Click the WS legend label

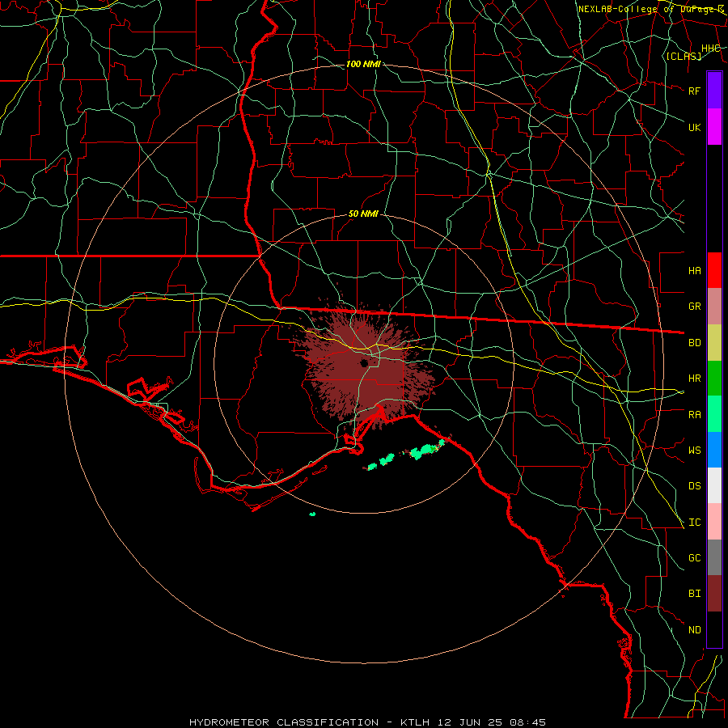pos(695,451)
